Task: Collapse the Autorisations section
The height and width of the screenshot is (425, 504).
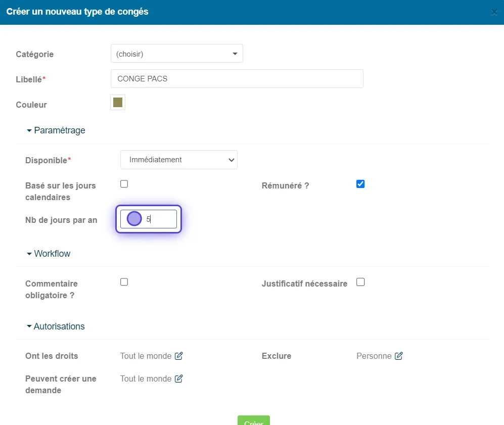Action: point(56,326)
